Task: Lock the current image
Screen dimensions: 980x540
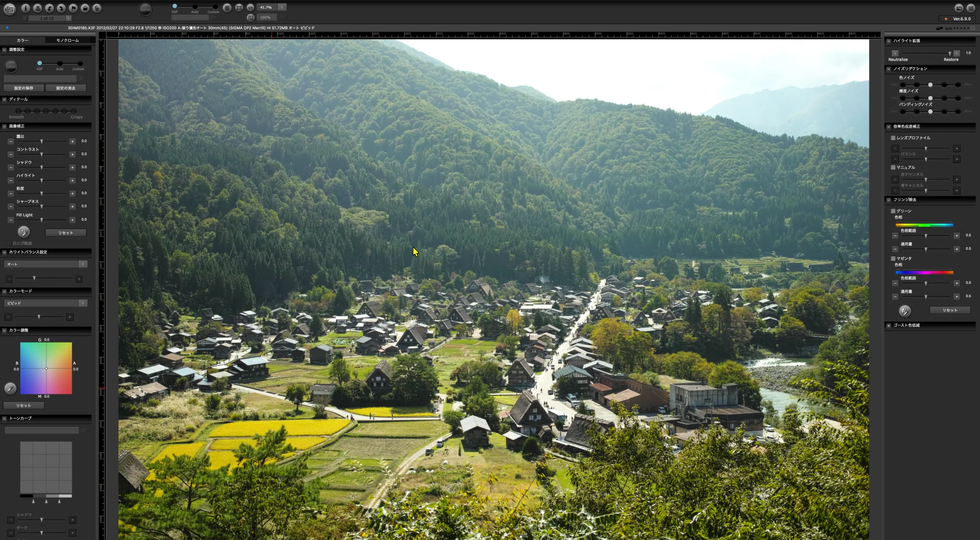Action: (84, 8)
